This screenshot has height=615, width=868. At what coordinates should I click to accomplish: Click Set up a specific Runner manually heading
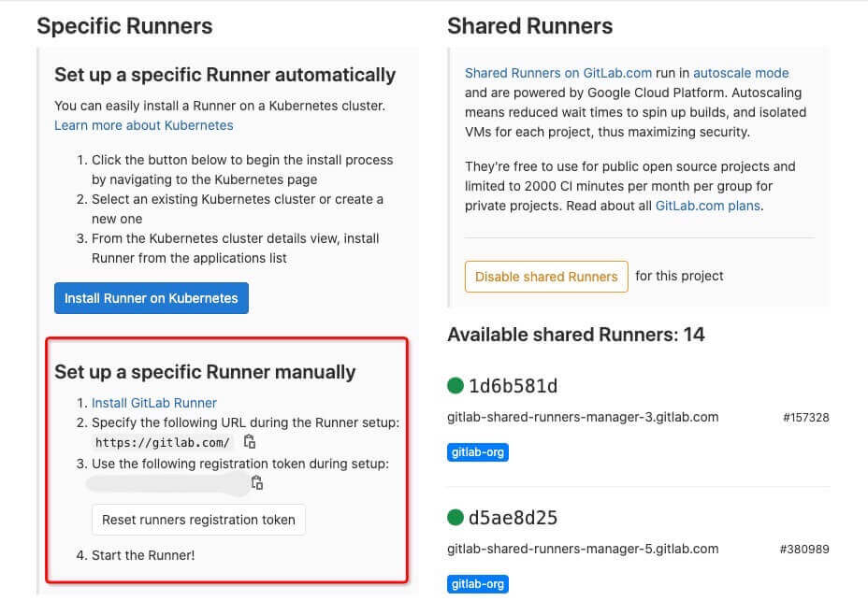205,372
